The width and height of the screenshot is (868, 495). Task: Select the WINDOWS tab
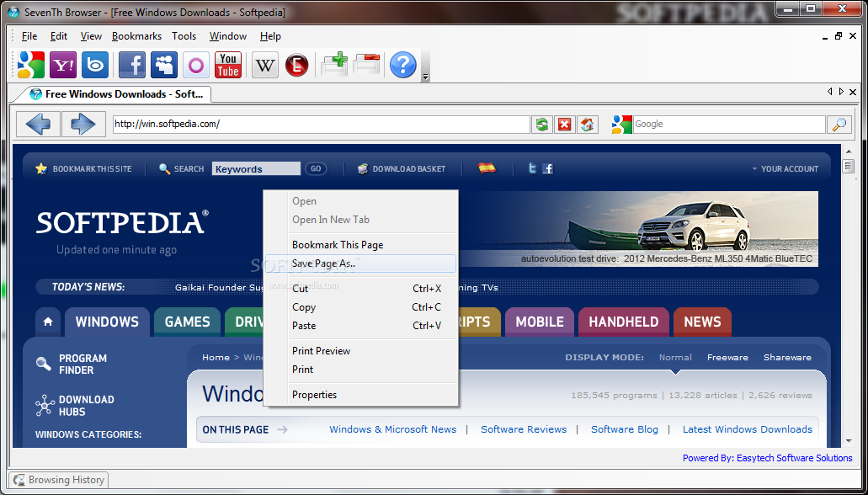click(108, 322)
